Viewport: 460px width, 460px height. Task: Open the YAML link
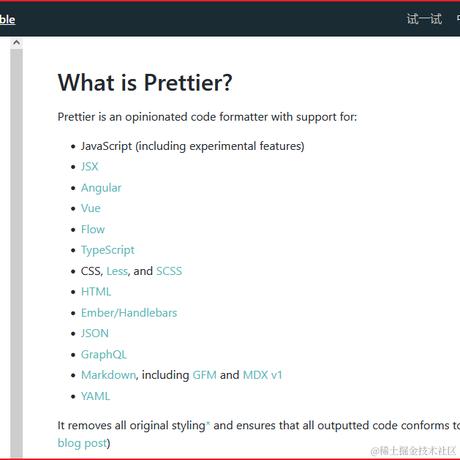(95, 396)
